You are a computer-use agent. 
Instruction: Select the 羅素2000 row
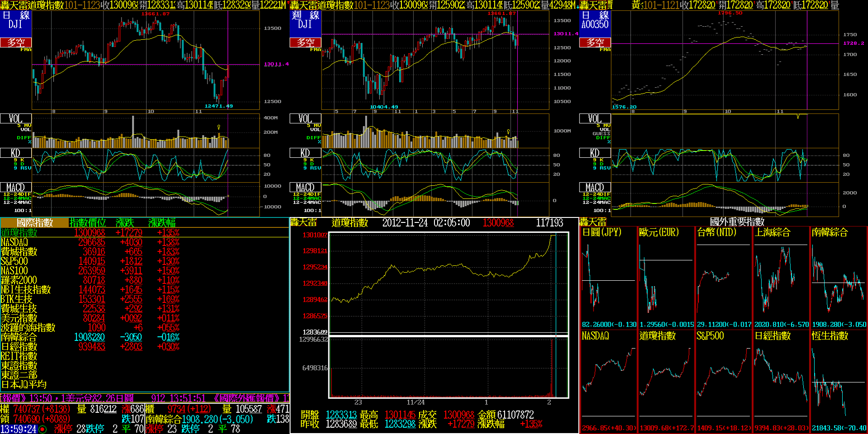pos(145,280)
